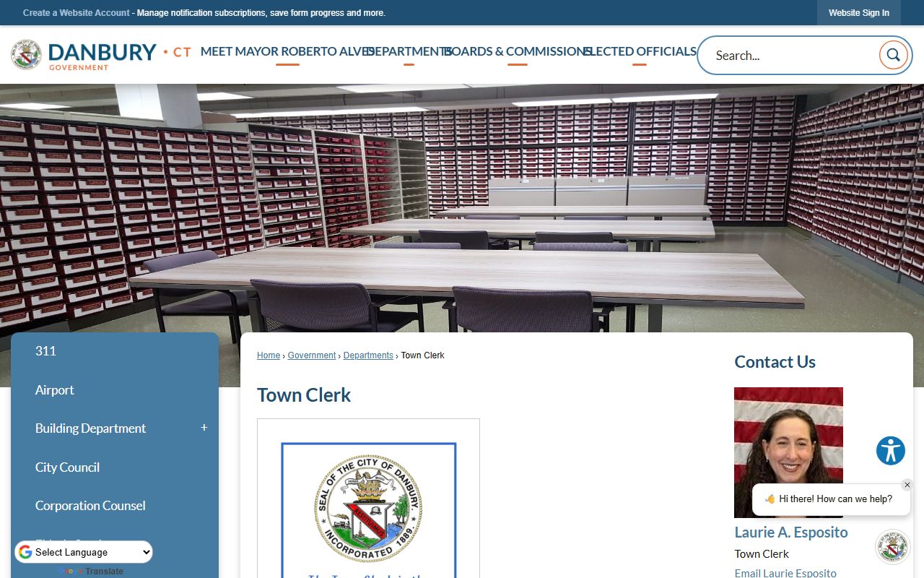Click Laurie Esposito's portrait photo

point(788,452)
